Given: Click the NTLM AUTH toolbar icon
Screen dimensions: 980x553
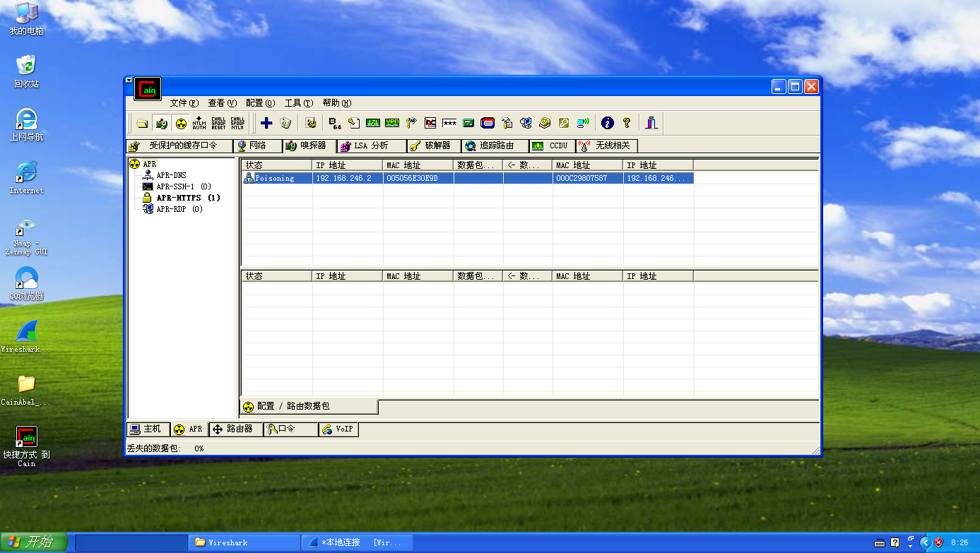Looking at the screenshot, I should [199, 123].
